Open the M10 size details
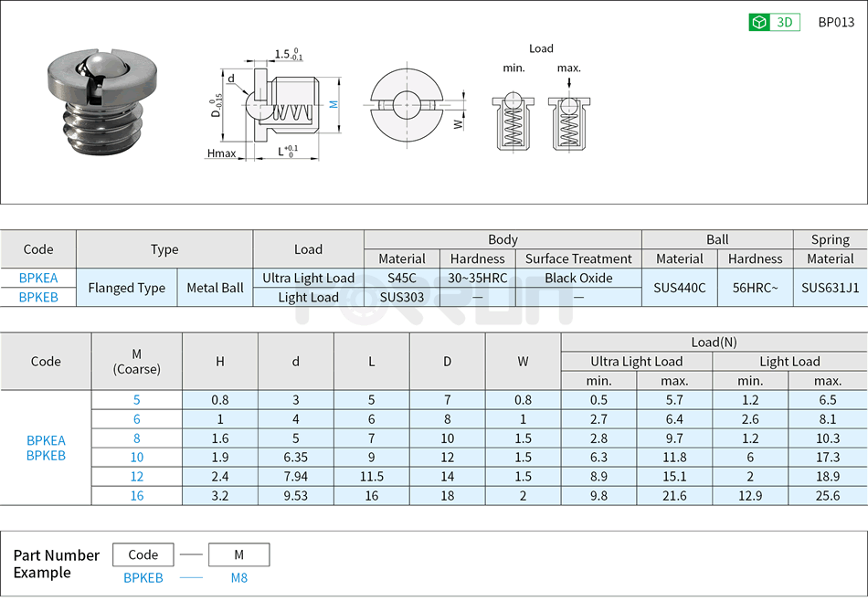Viewport: 868px width, 601px height. pyautogui.click(x=135, y=458)
